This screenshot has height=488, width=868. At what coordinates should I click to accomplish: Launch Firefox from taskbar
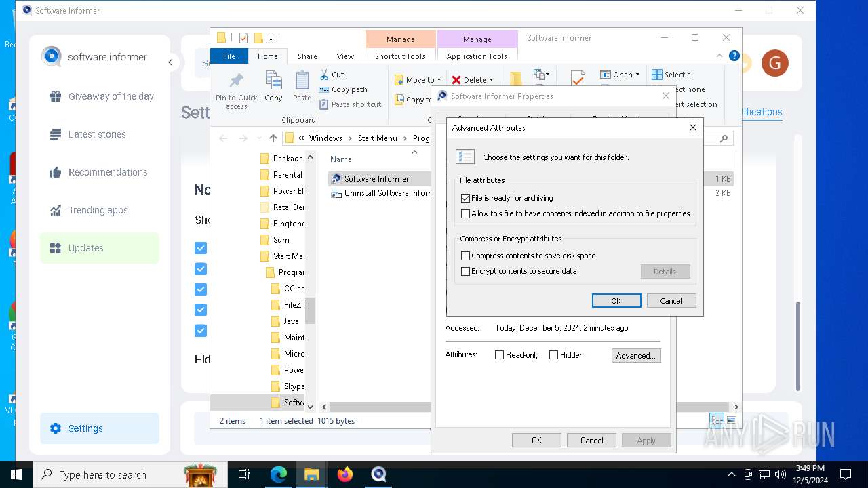[345, 474]
